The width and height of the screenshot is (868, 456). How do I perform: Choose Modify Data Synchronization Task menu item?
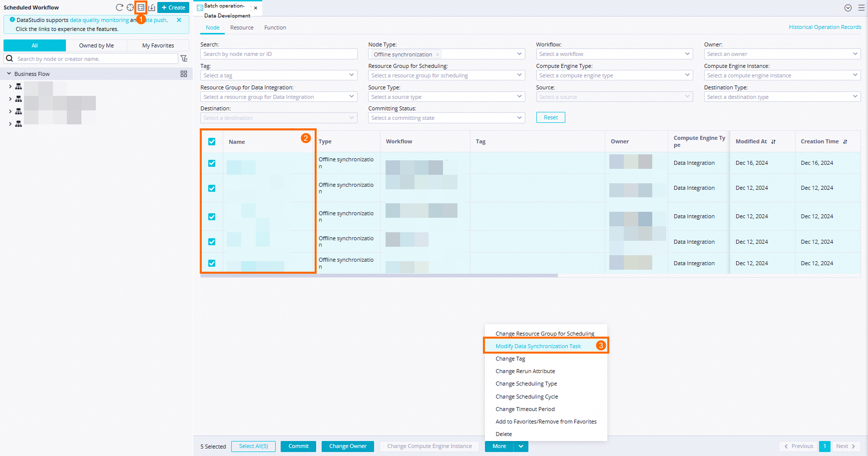tap(538, 346)
